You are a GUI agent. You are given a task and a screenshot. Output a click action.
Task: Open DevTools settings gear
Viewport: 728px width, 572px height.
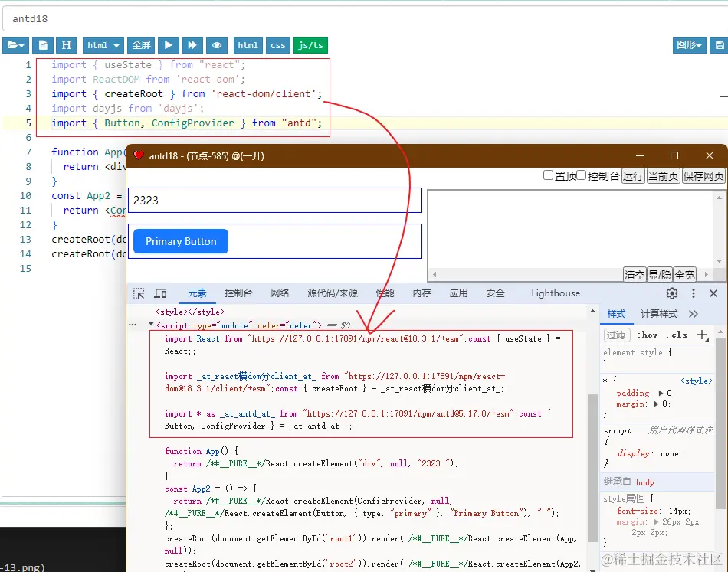pyautogui.click(x=672, y=293)
